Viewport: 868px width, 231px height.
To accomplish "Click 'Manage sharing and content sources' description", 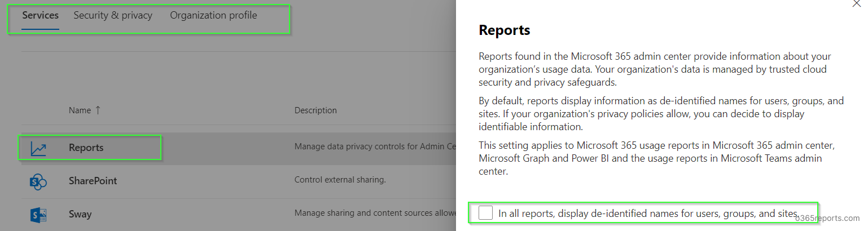I will tap(375, 213).
